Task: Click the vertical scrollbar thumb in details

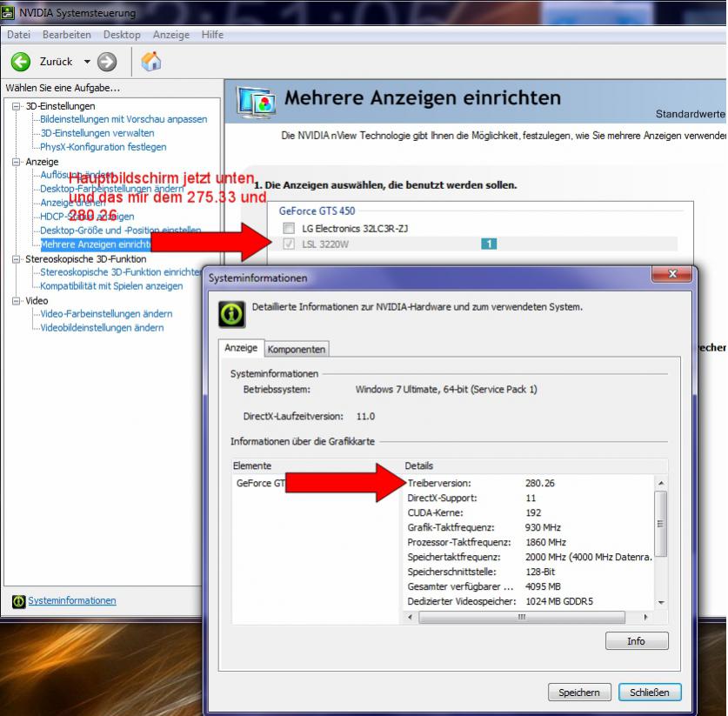Action: [661, 524]
